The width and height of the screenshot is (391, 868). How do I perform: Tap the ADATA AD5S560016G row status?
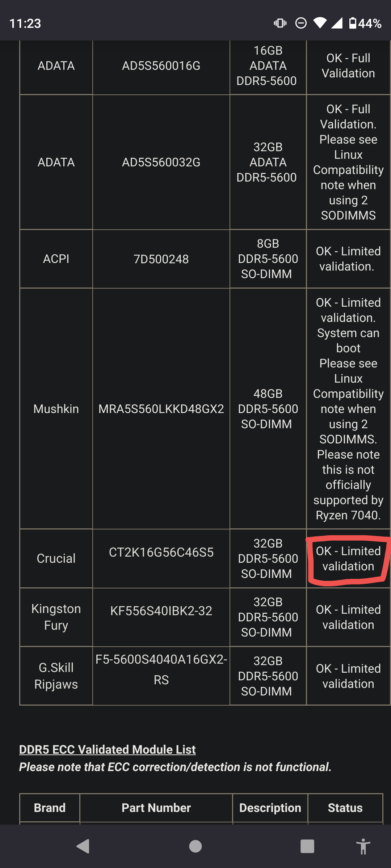click(x=348, y=66)
